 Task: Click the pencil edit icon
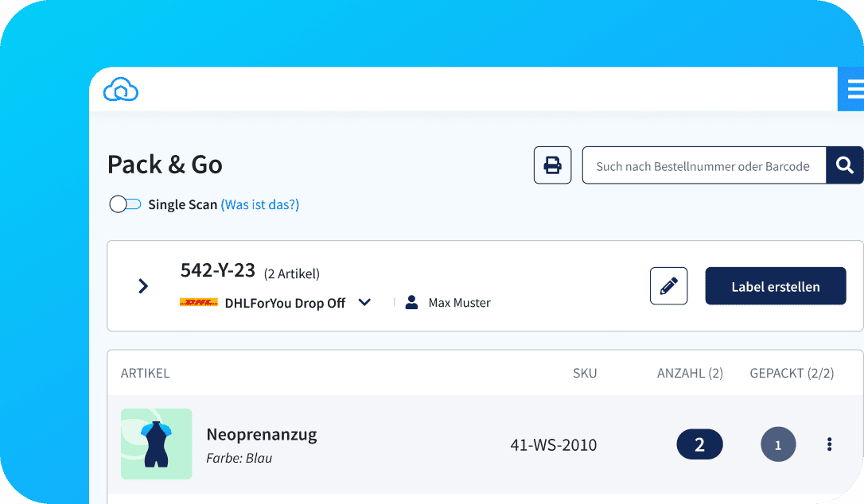pyautogui.click(x=668, y=286)
